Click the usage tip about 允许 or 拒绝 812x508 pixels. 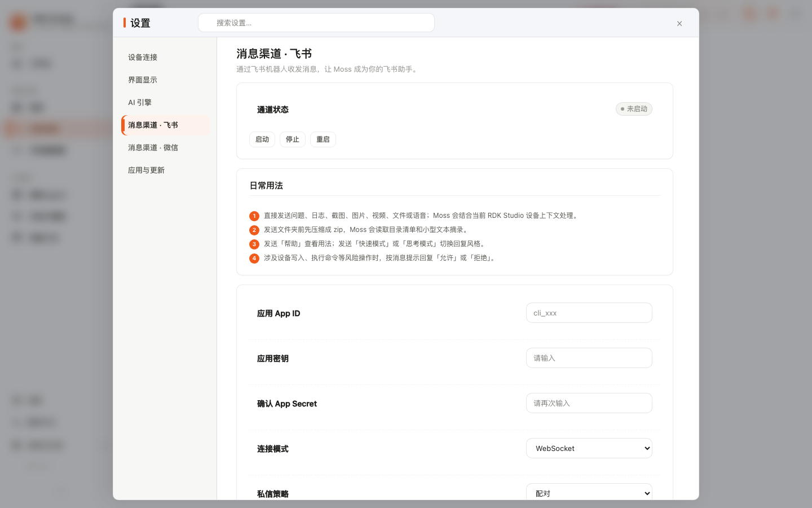point(380,258)
